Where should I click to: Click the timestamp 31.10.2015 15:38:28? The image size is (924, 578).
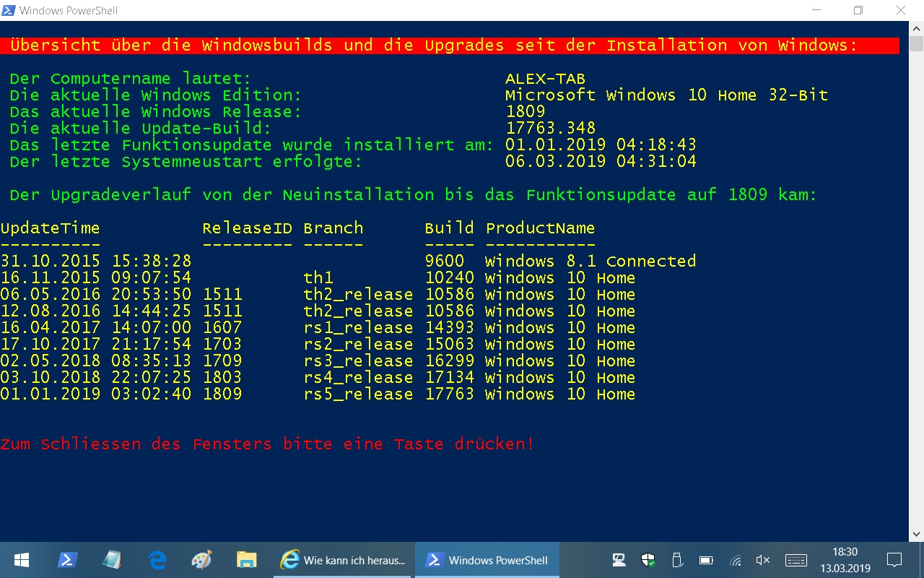[95, 261]
